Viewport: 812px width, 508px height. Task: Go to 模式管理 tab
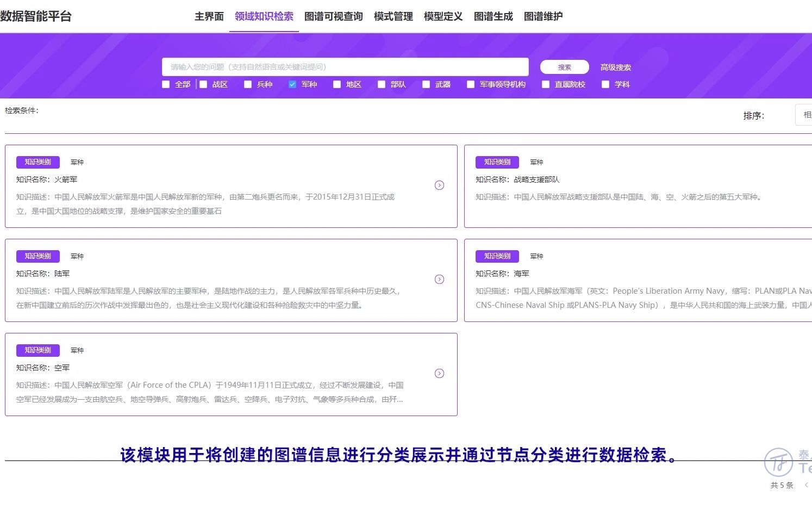[393, 16]
